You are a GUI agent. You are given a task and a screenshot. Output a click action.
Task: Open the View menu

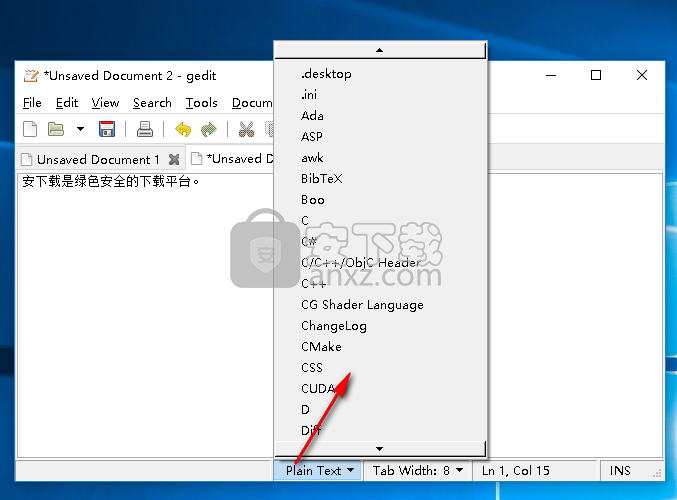[x=105, y=103]
